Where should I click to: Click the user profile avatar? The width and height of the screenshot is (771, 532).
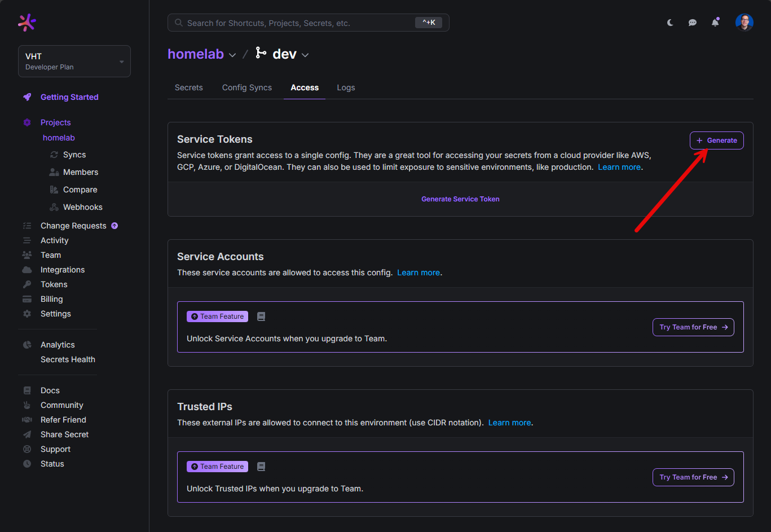coord(744,23)
